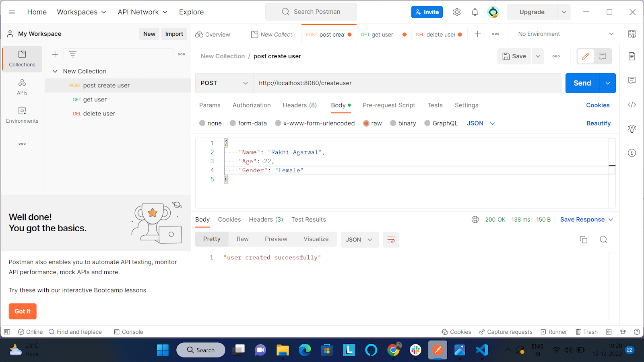Viewport: 644px width, 362px height.
Task: Select the GraphQL body type
Action: click(x=441, y=123)
